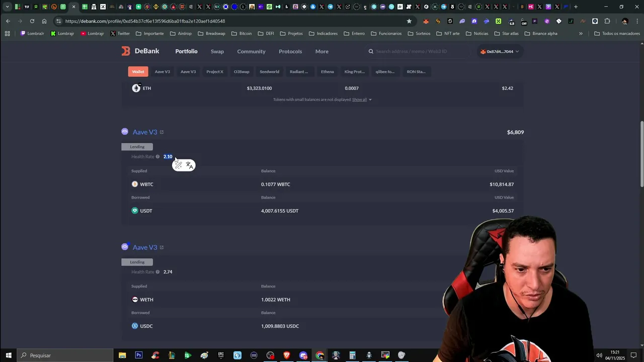Viewport: 644px width, 362px height.
Task: Click the $10,814.87 WBTC USD value
Action: tap(502, 185)
